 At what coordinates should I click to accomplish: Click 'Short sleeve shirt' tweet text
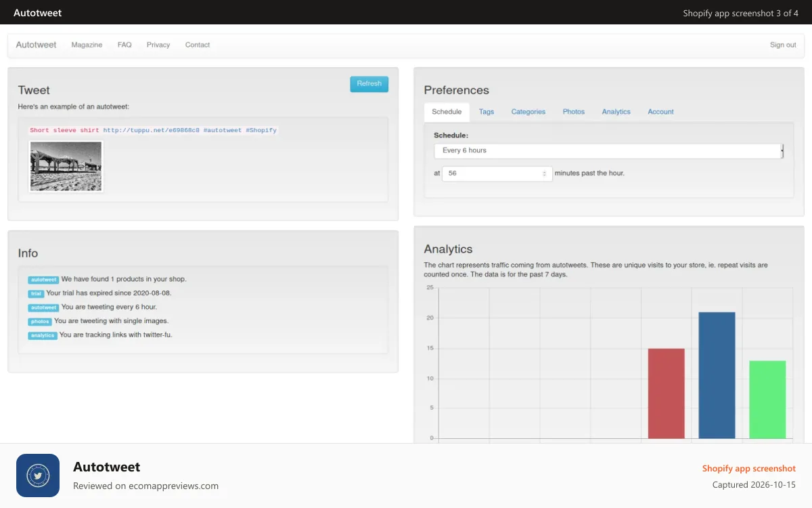(x=64, y=130)
